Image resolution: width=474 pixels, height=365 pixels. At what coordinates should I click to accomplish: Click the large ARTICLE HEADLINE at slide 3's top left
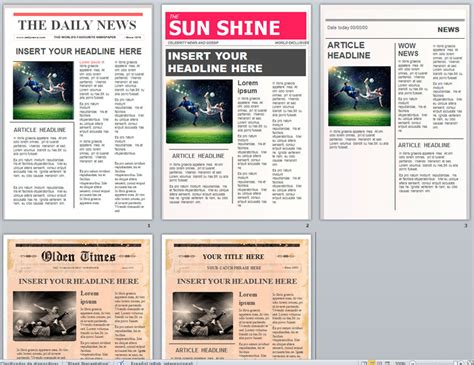[349, 50]
